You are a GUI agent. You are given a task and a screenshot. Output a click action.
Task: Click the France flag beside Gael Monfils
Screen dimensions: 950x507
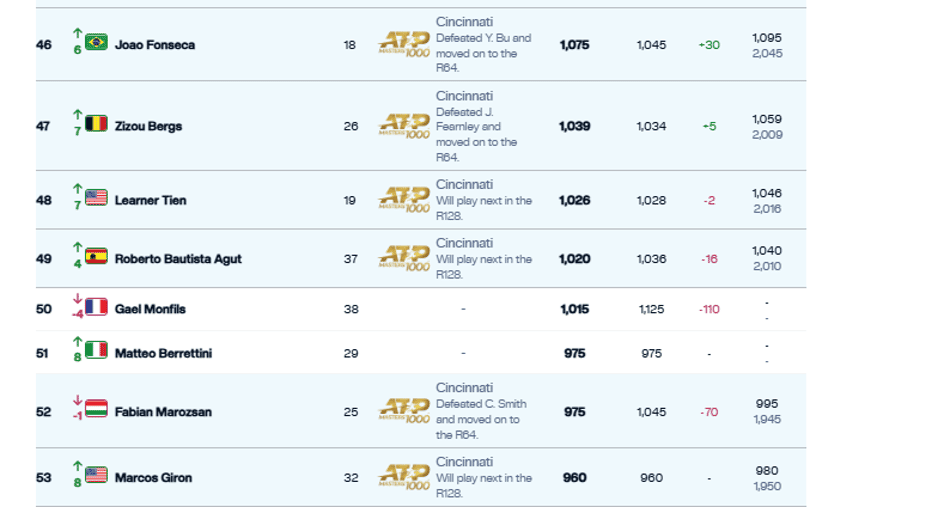tap(96, 307)
